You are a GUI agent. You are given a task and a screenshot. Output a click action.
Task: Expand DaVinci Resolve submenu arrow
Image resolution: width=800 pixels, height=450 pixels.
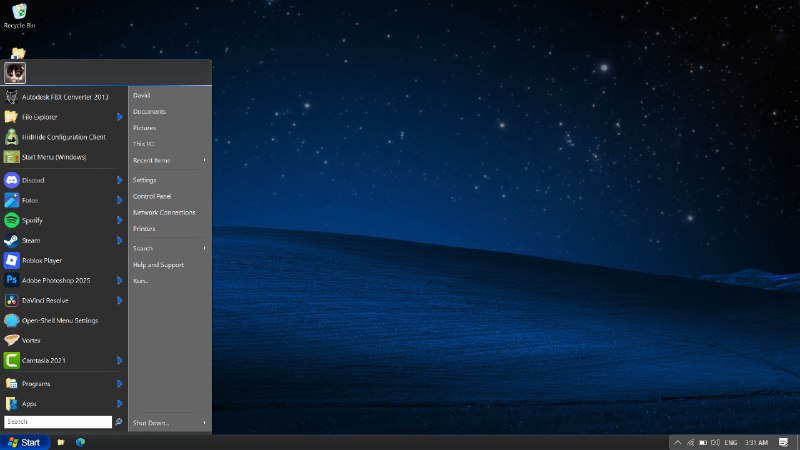pos(119,301)
